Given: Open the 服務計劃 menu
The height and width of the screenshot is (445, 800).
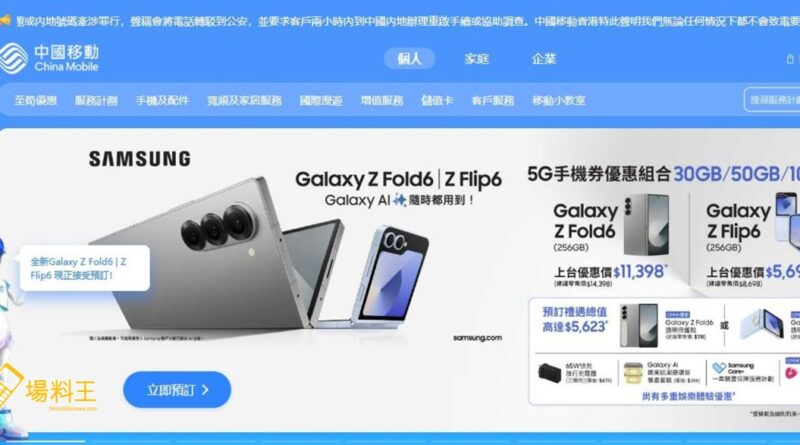Looking at the screenshot, I should (x=96, y=101).
